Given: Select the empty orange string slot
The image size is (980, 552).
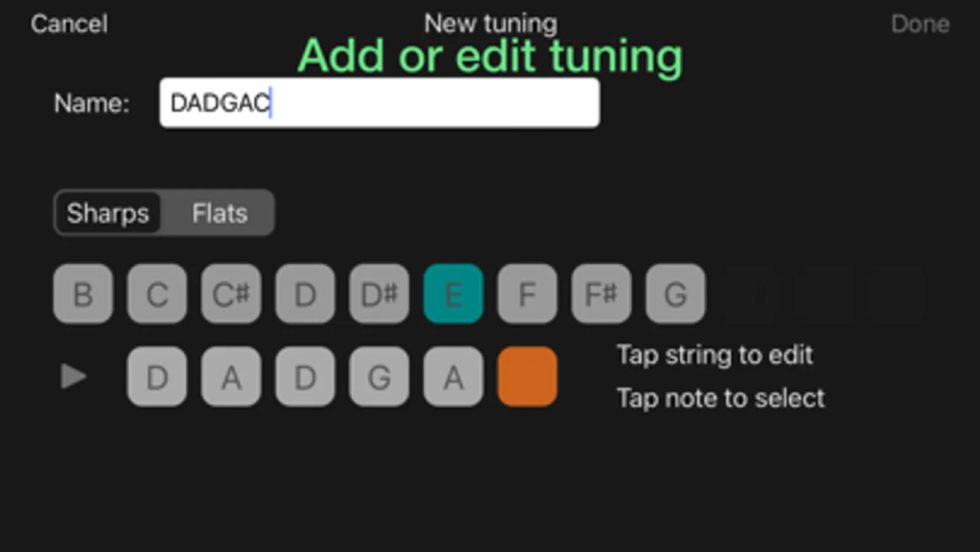Looking at the screenshot, I should [527, 377].
